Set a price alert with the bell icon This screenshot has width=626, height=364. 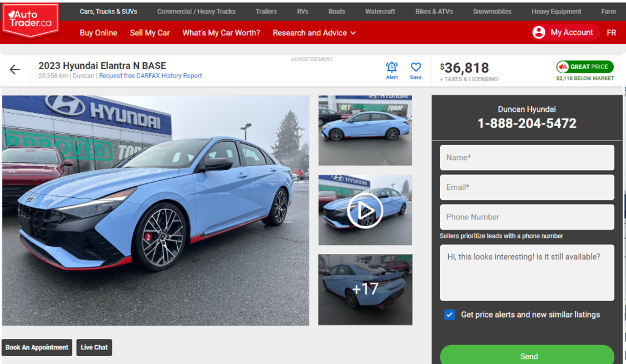coord(392,68)
